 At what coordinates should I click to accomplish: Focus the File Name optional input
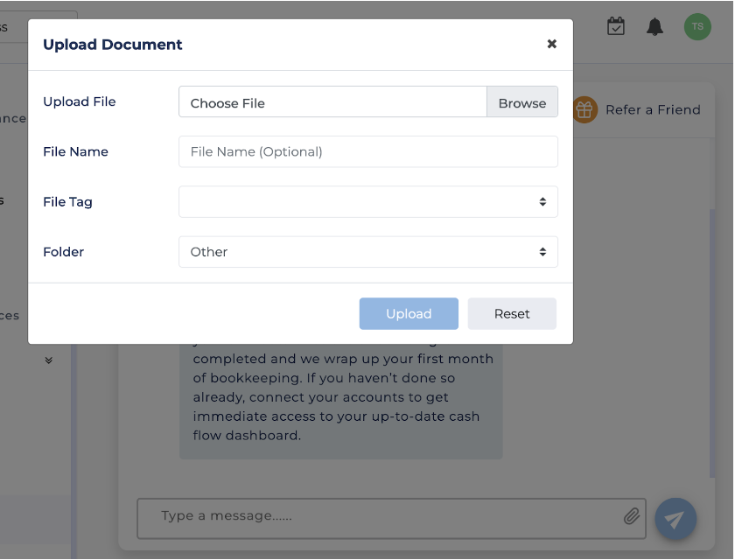367,152
